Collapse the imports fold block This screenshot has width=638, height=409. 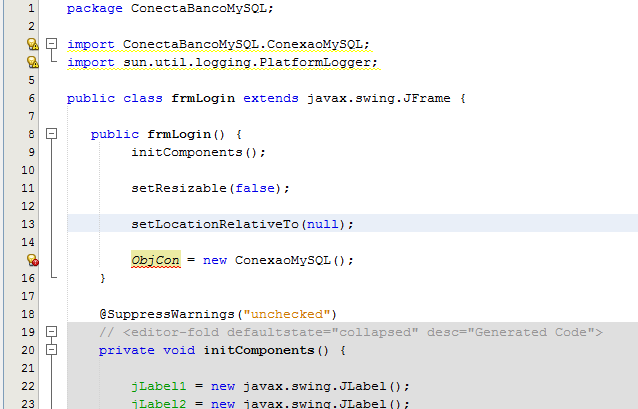point(51,44)
